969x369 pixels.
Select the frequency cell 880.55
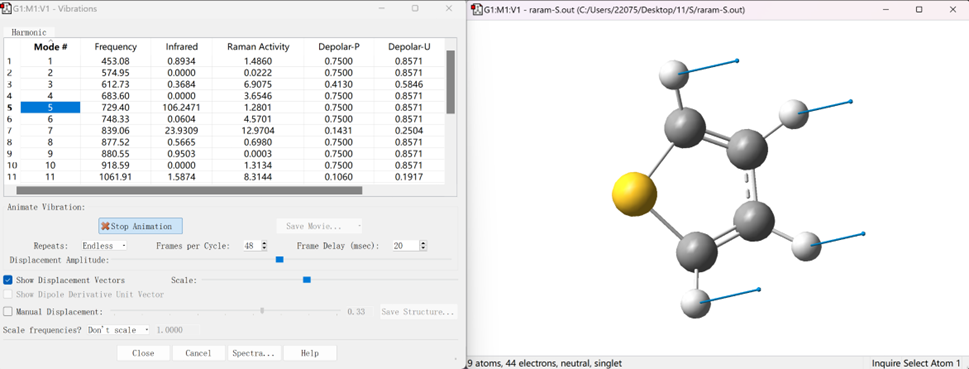pyautogui.click(x=116, y=154)
